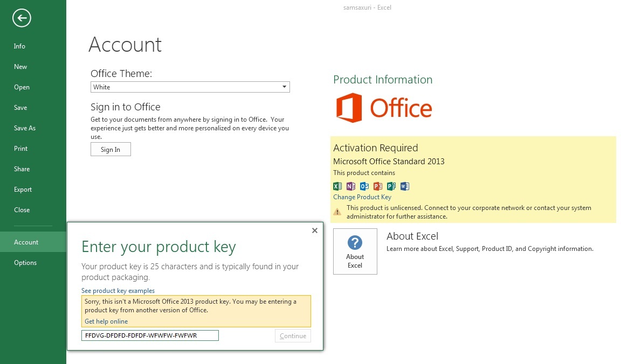Click the 'About Excel' heading text
Screen dimensions: 621x364
[x=412, y=236]
